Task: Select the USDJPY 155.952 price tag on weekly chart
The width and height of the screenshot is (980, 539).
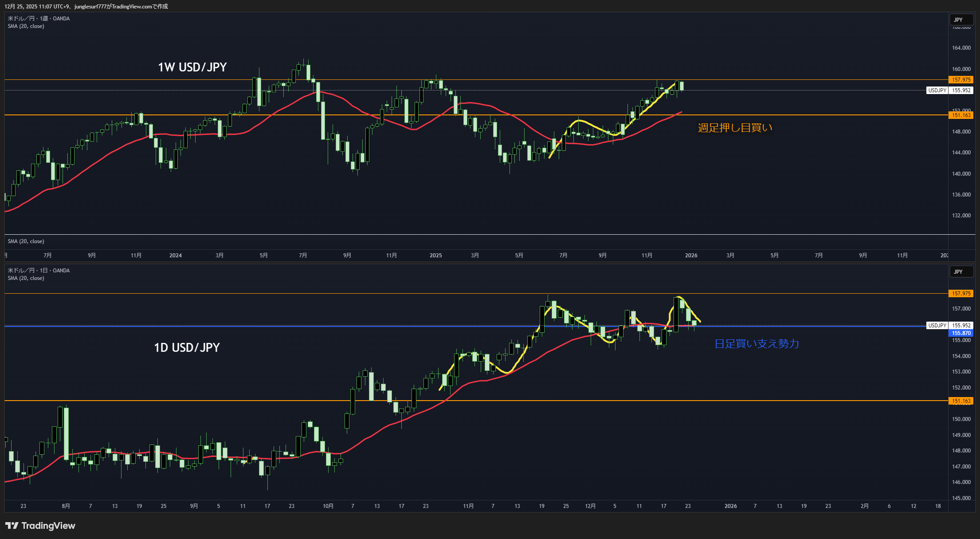Action: (960, 90)
